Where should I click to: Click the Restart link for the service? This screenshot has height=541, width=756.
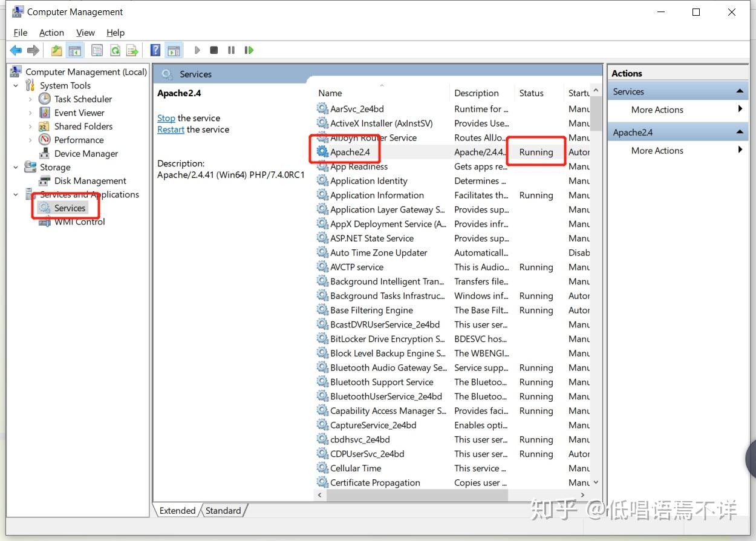(x=170, y=130)
